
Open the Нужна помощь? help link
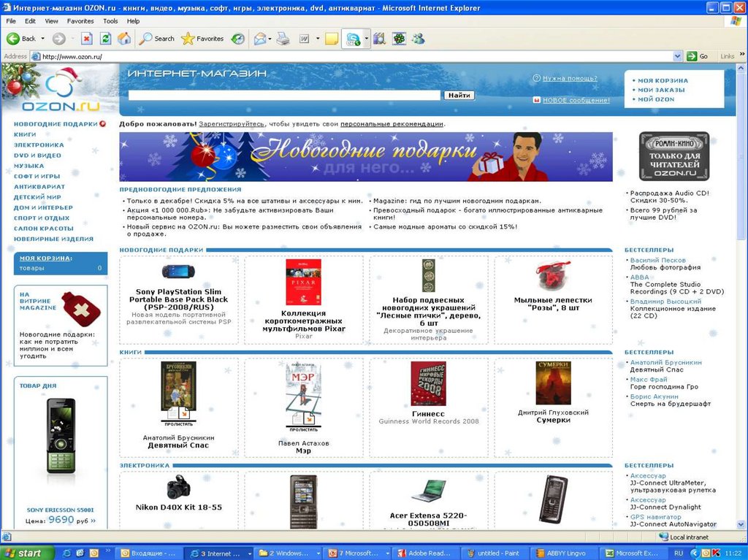pos(570,78)
